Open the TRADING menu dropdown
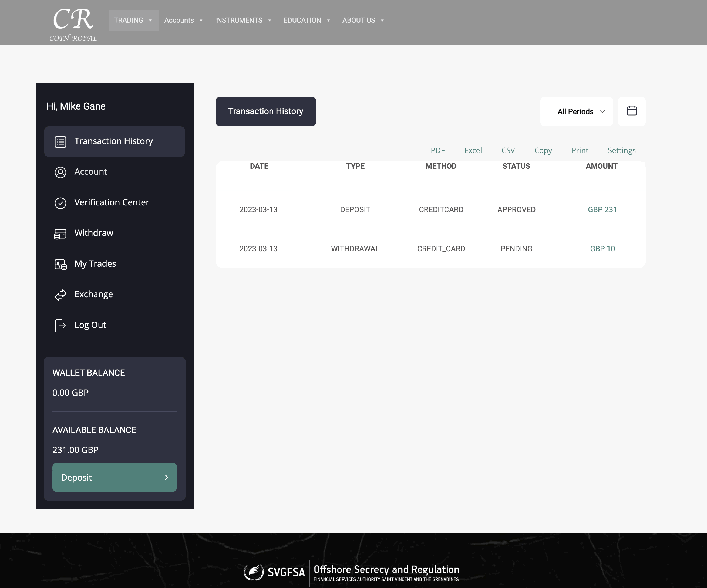707x588 pixels. coord(133,21)
